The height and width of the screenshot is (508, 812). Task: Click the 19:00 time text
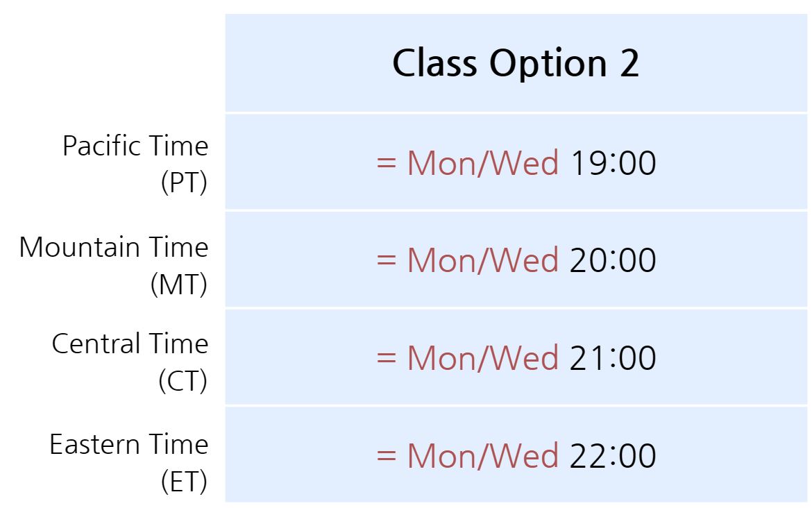pos(613,163)
